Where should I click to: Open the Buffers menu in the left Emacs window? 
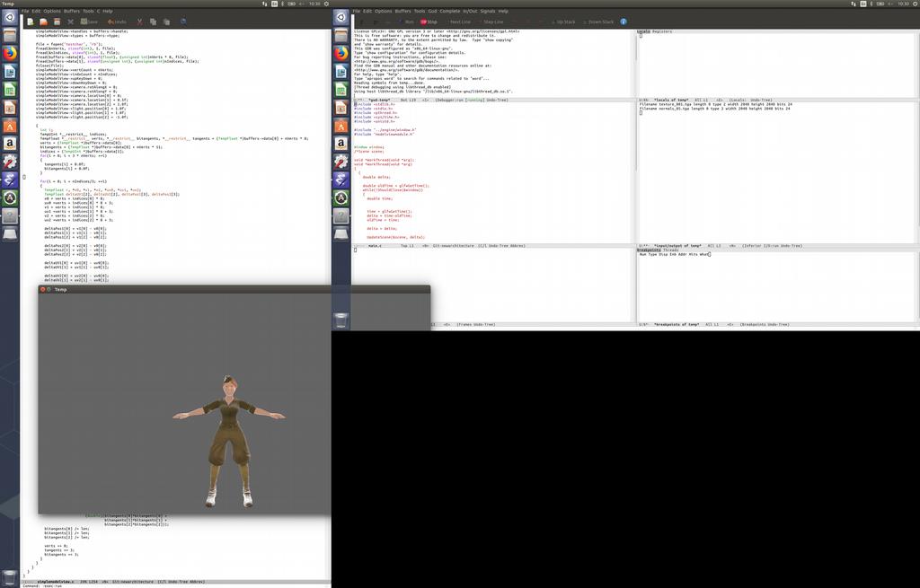click(x=72, y=11)
